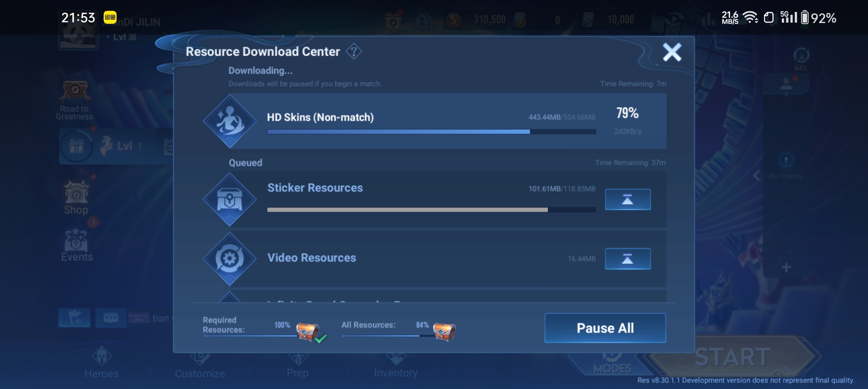
Task: Open the Shop in background lobby
Action: [x=76, y=197]
